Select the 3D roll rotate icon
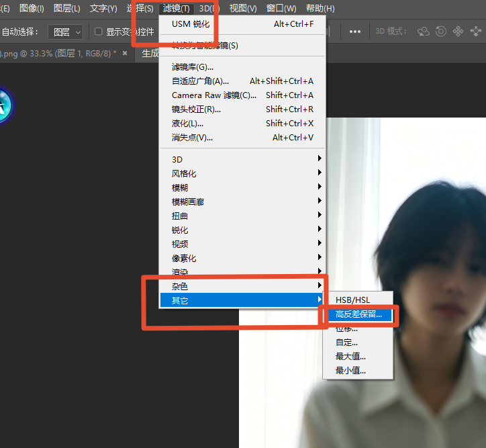 click(441, 32)
